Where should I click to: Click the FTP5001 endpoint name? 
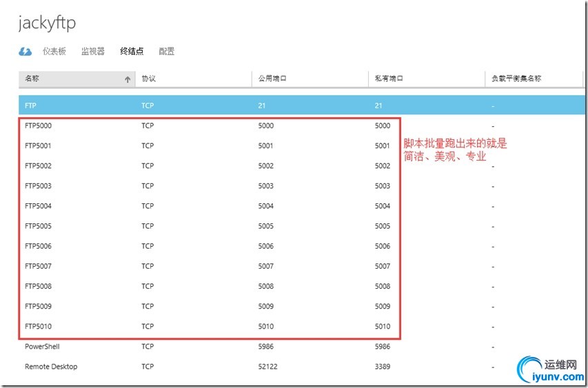click(x=38, y=146)
